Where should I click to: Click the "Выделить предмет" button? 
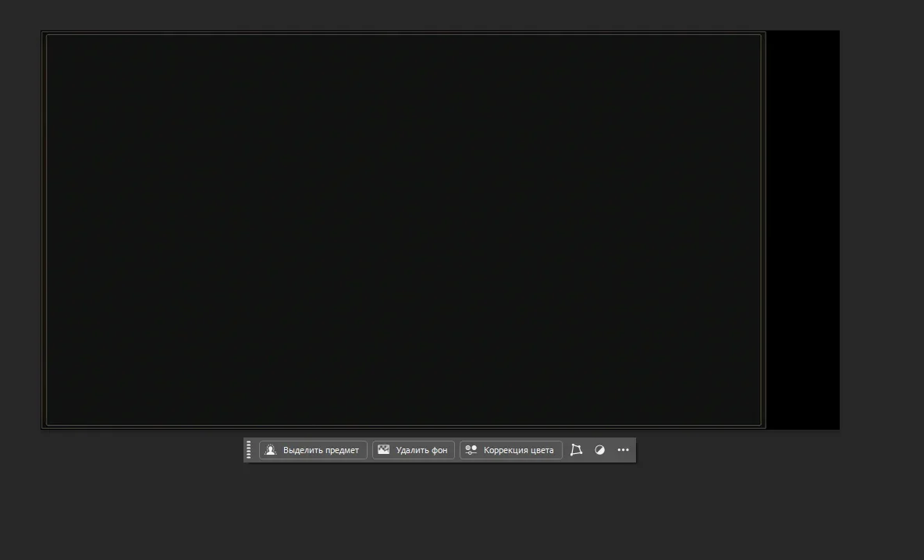pos(313,450)
